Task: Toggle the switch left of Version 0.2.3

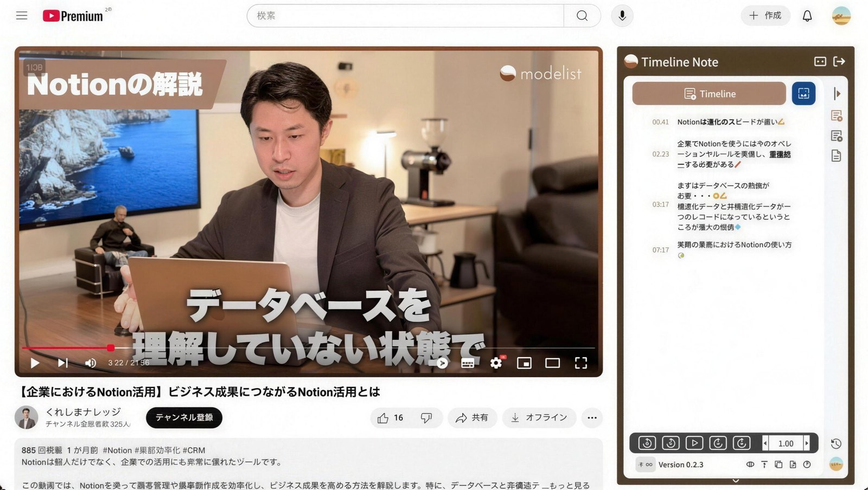Action: pyautogui.click(x=645, y=465)
